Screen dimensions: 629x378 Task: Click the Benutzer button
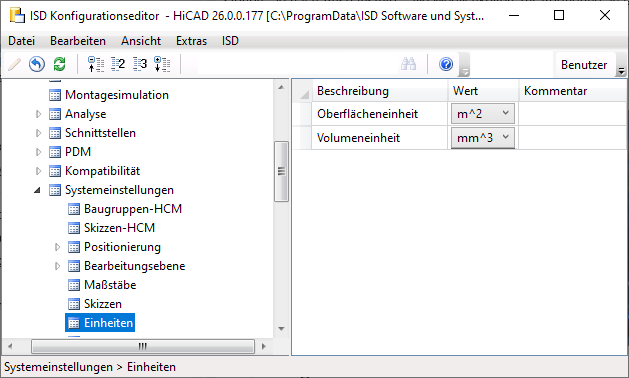click(x=584, y=65)
